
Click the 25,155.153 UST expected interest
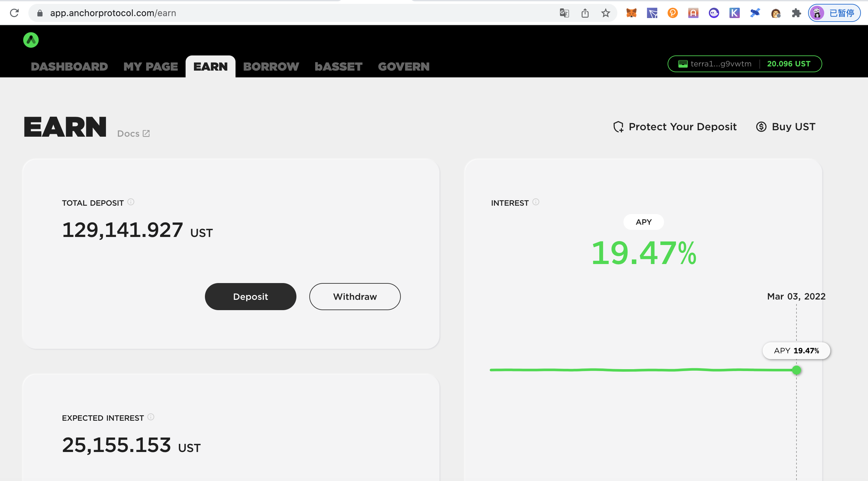(131, 445)
